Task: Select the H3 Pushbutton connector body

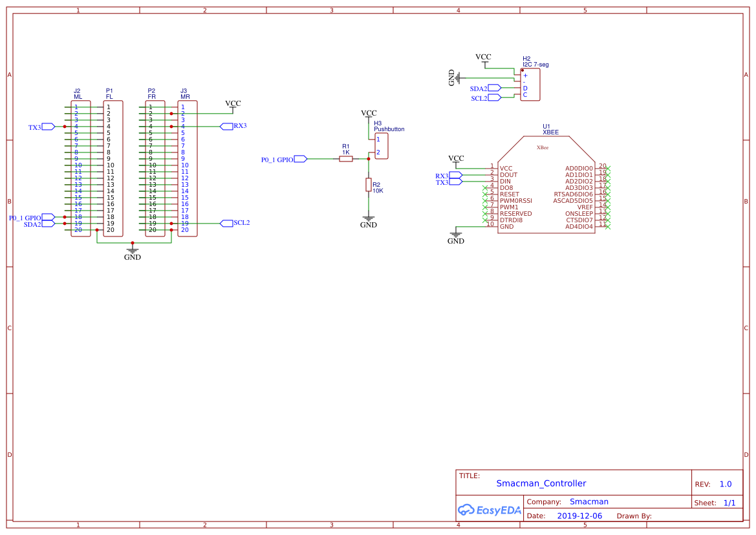Action: [382, 146]
